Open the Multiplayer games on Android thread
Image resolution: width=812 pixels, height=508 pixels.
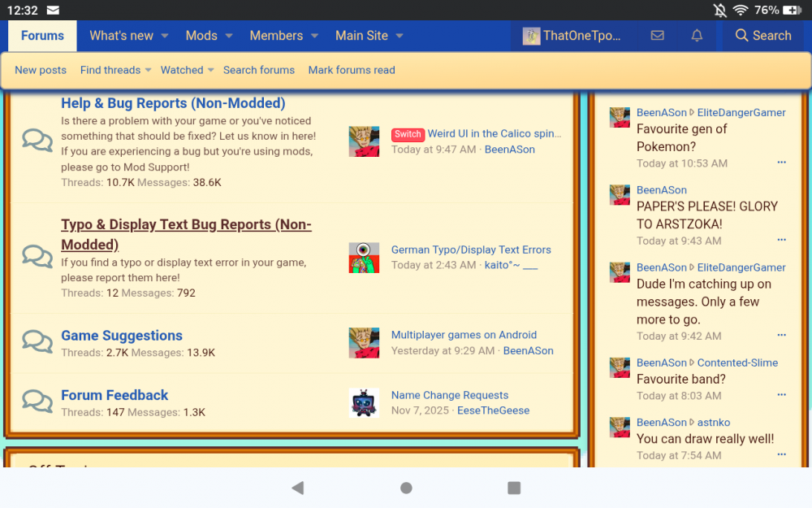pos(464,335)
